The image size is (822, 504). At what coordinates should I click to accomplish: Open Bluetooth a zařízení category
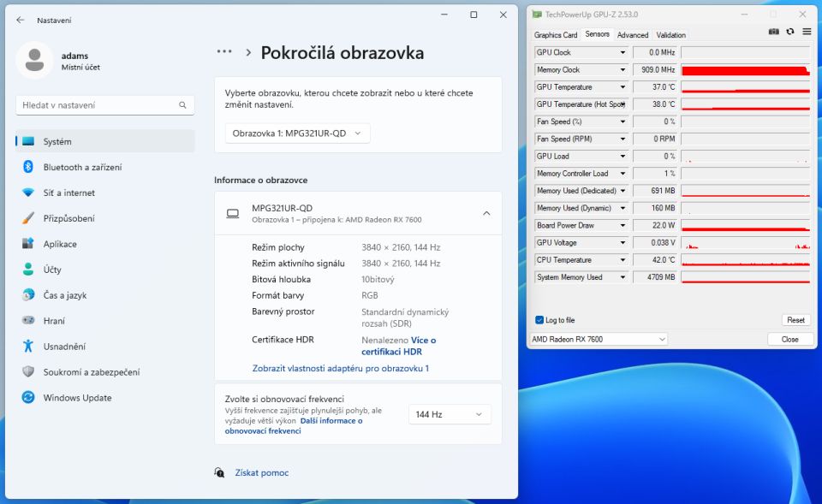tap(105, 167)
